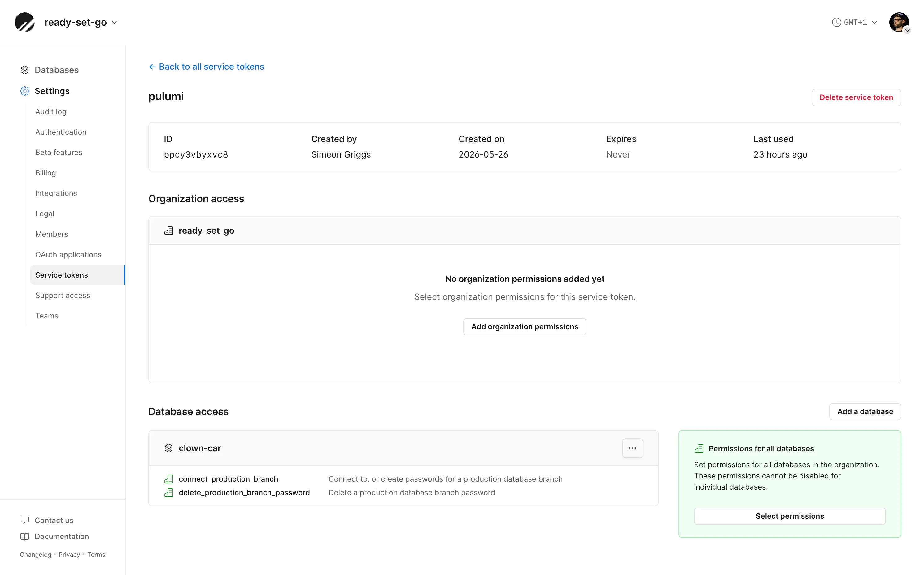924x575 pixels.
Task: Click Select permissions for all databases
Action: point(790,516)
